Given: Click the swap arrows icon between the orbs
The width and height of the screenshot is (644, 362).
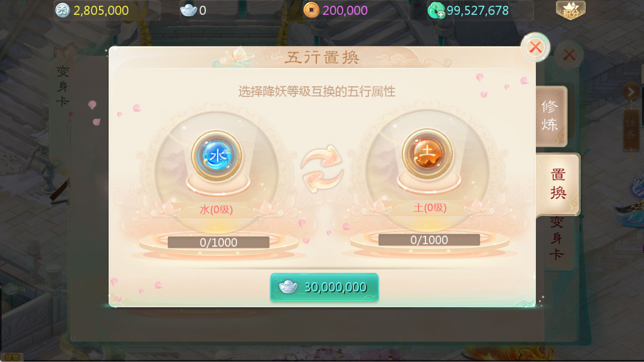Looking at the screenshot, I should pos(322,169).
